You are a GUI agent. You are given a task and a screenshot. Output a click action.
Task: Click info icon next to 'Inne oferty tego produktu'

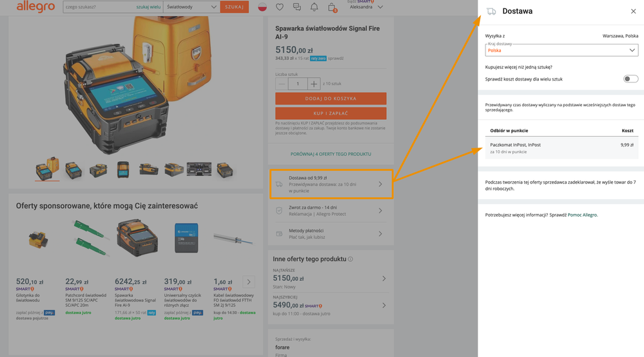(x=350, y=259)
